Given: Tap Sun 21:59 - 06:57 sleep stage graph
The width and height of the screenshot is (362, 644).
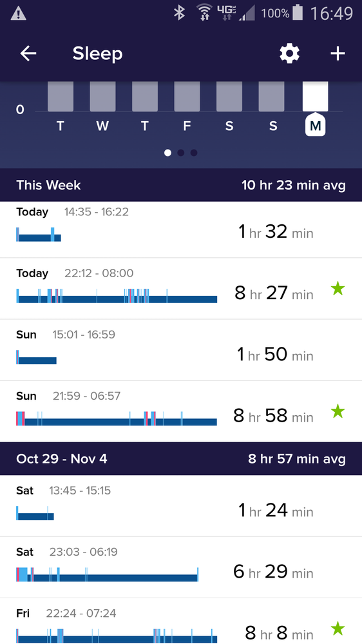Looking at the screenshot, I should (x=117, y=418).
